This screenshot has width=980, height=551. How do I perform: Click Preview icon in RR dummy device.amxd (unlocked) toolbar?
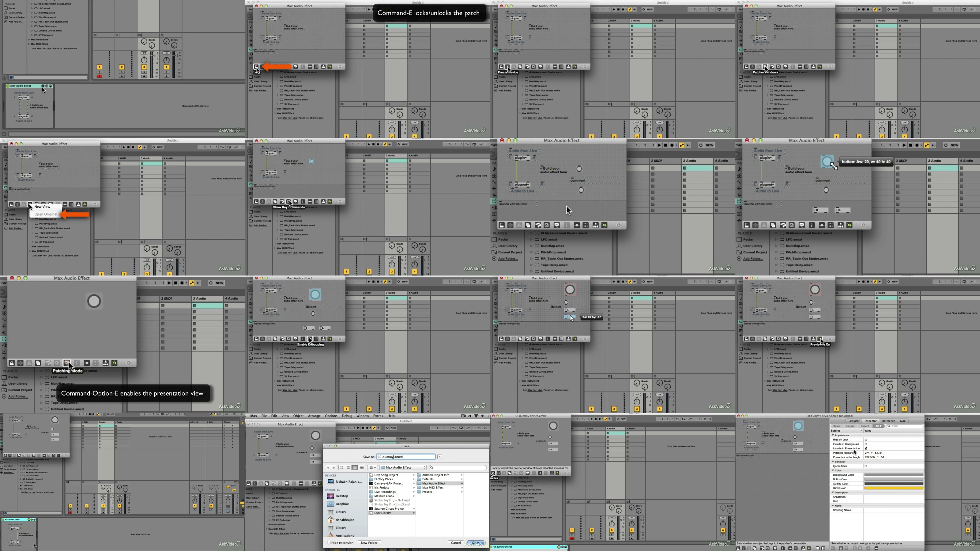(x=809, y=548)
